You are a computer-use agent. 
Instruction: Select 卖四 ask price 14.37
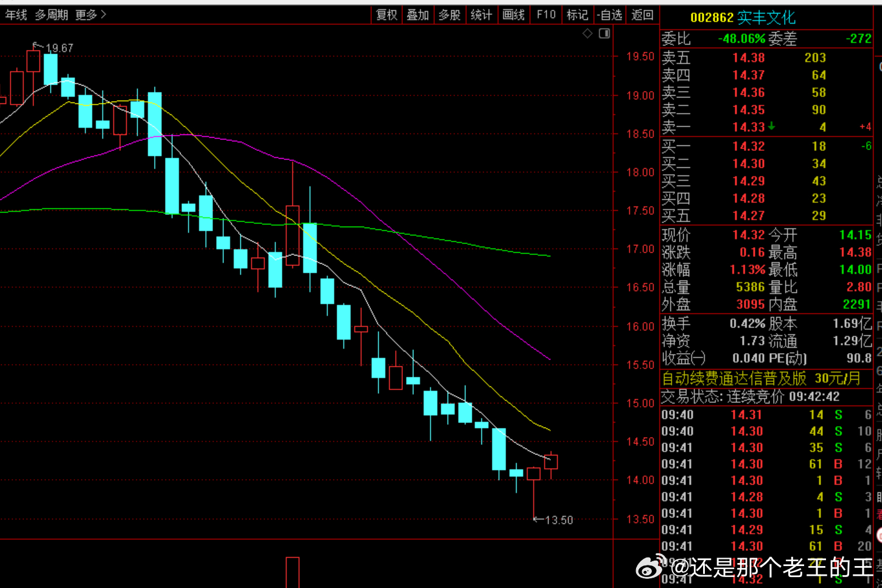click(x=749, y=75)
